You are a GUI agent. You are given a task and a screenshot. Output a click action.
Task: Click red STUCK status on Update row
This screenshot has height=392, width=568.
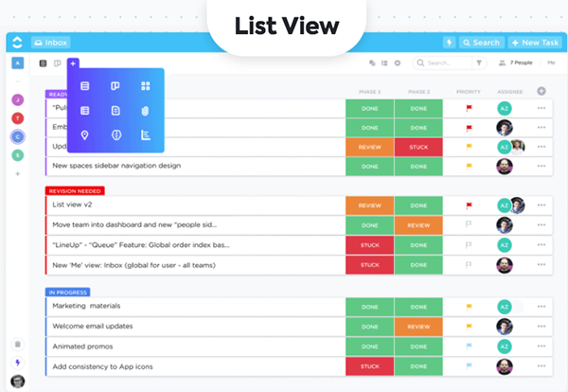click(418, 147)
